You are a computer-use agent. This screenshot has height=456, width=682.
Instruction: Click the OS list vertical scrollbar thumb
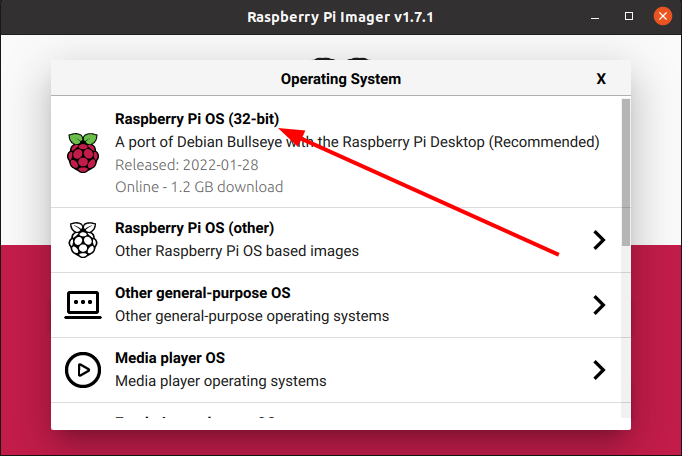pyautogui.click(x=625, y=172)
